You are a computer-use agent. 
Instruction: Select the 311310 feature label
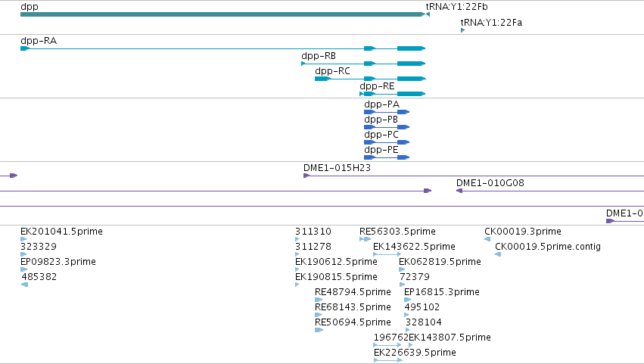(x=313, y=232)
